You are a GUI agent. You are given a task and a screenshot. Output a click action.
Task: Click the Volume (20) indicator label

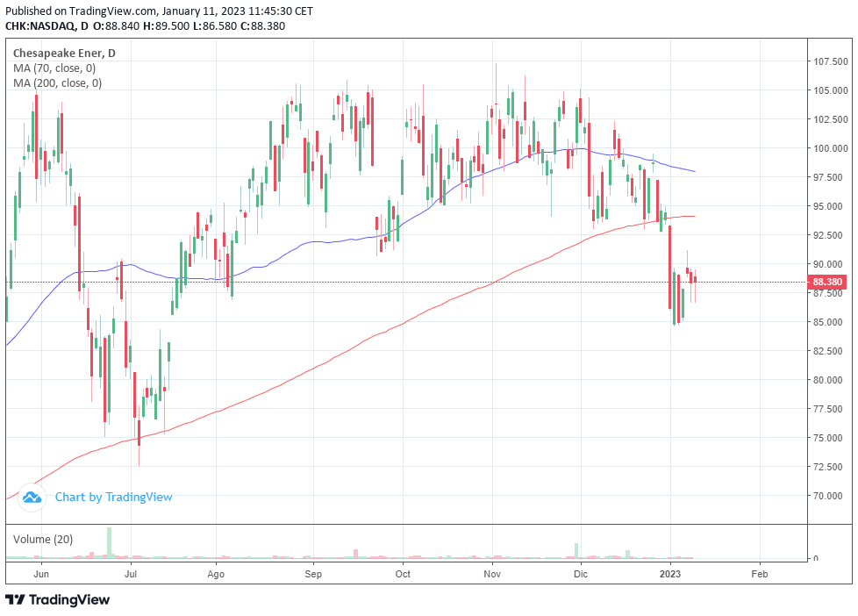point(43,540)
